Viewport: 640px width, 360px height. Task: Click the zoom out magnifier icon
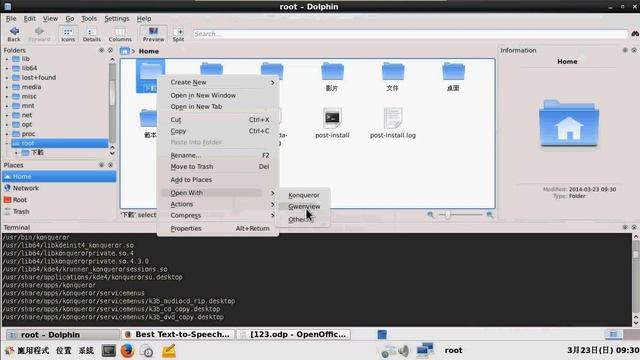tap(431, 215)
